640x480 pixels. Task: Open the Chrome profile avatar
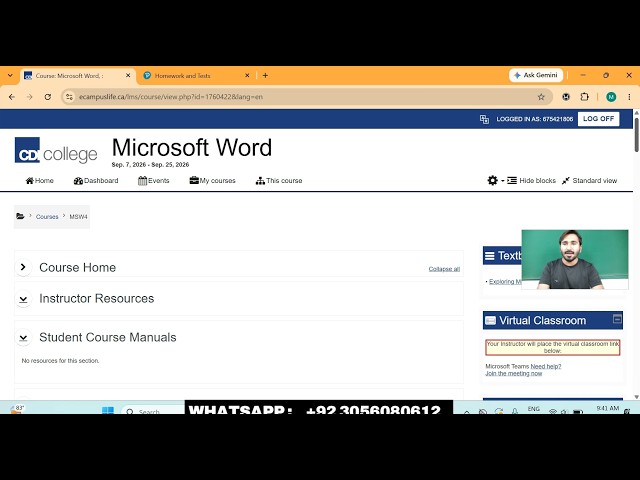[x=611, y=97]
